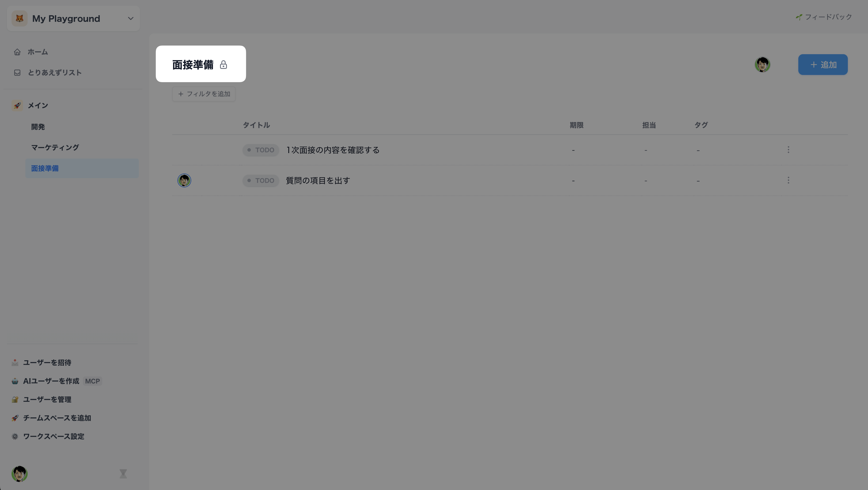Select 開発 in the sidebar
868x490 pixels.
click(38, 127)
